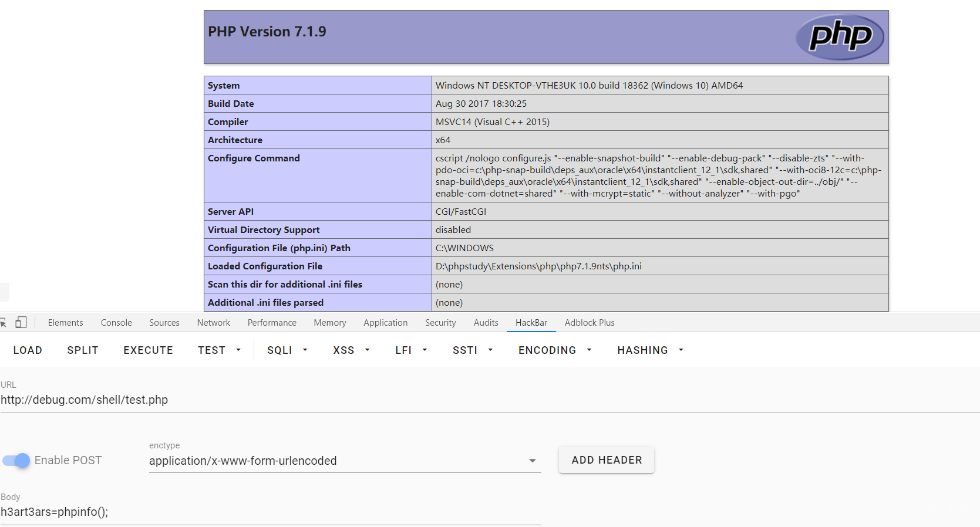
Task: Click the LOAD button
Action: point(28,350)
